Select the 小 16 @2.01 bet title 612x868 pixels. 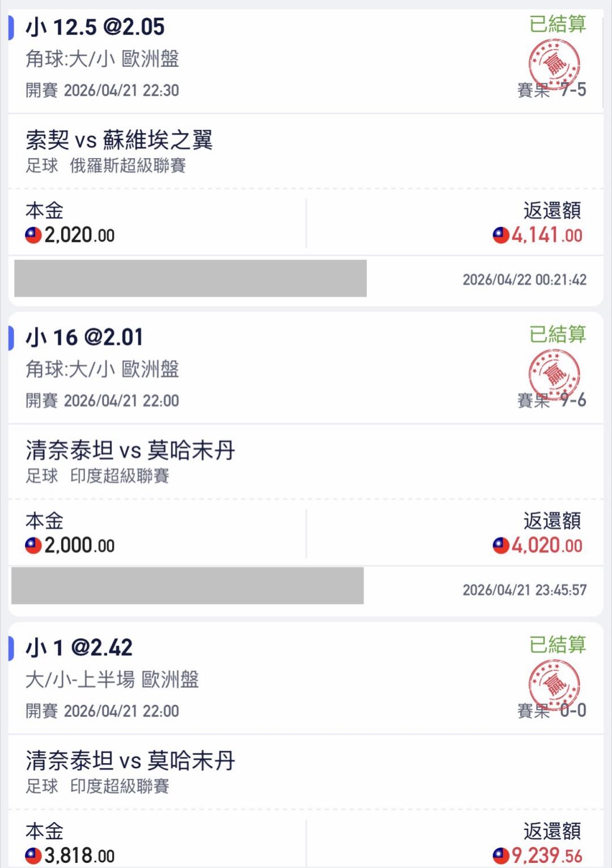[84, 337]
